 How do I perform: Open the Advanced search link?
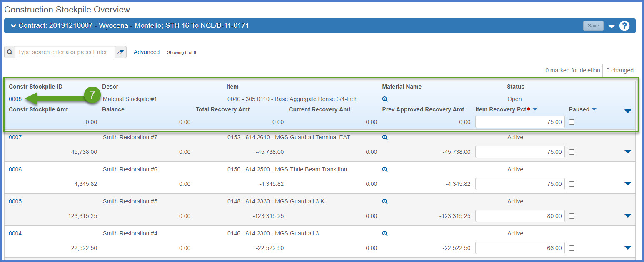[x=147, y=52]
